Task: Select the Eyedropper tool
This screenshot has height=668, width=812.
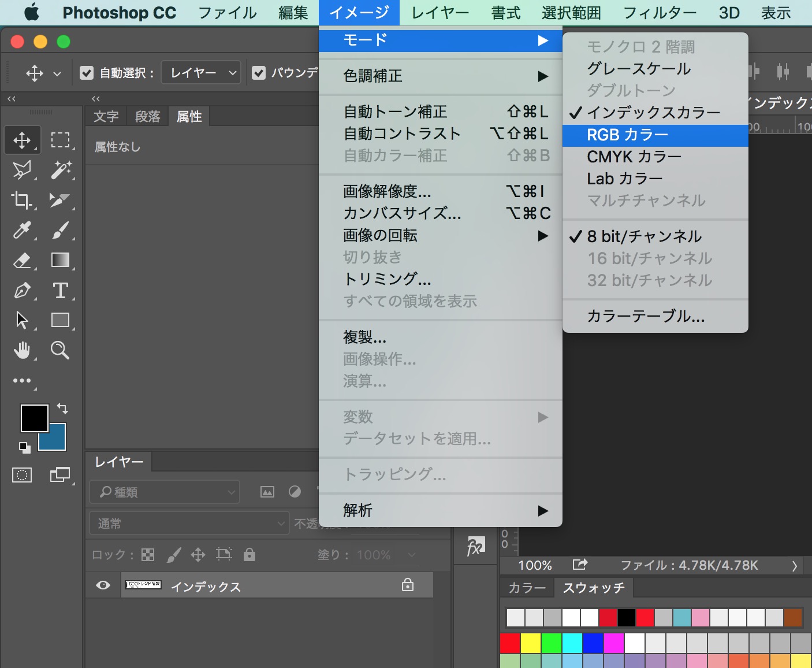Action: (22, 231)
